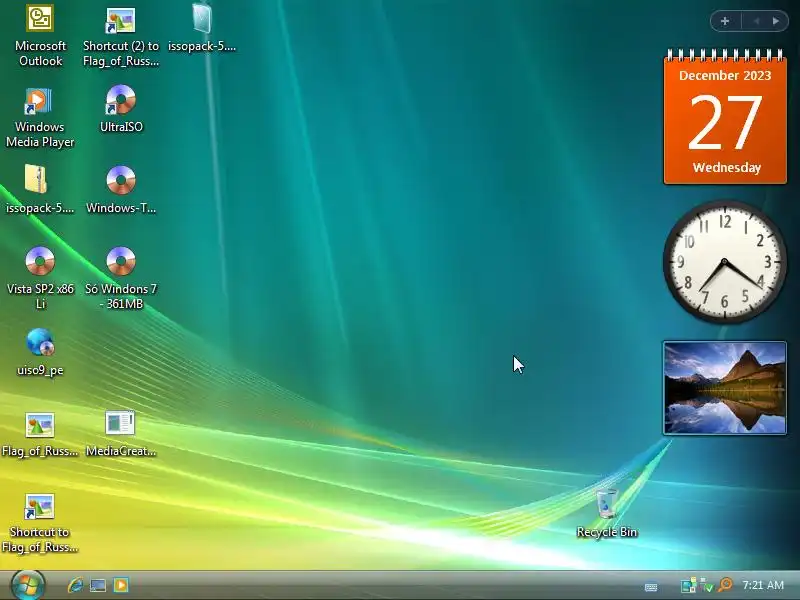Open the Microsoft Outlook desktop icon
Image resolution: width=800 pixels, height=600 pixels.
coord(40,36)
